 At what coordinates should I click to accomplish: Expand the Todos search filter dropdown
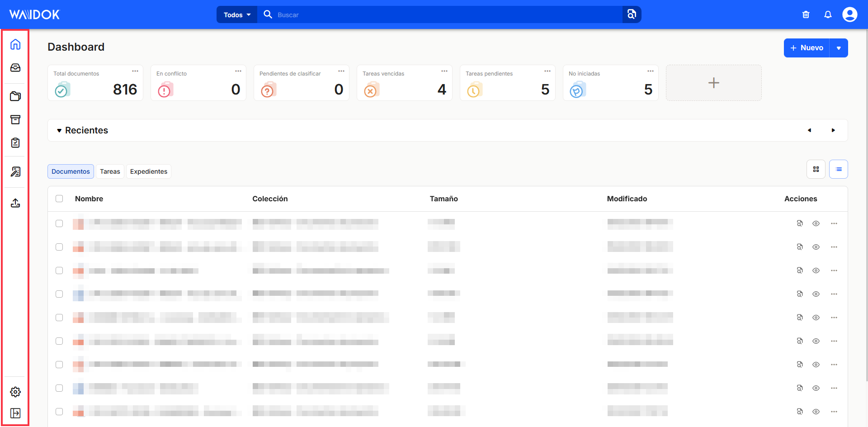click(237, 14)
